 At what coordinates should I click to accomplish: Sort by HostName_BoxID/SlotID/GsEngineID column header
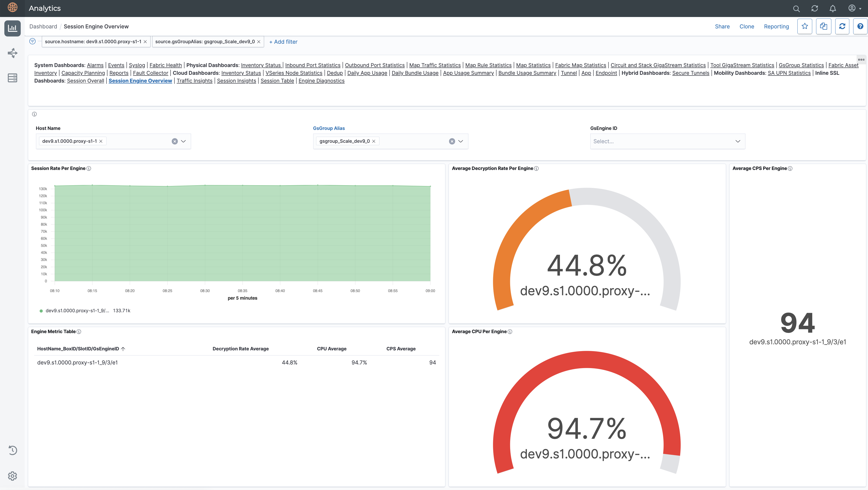pos(78,349)
